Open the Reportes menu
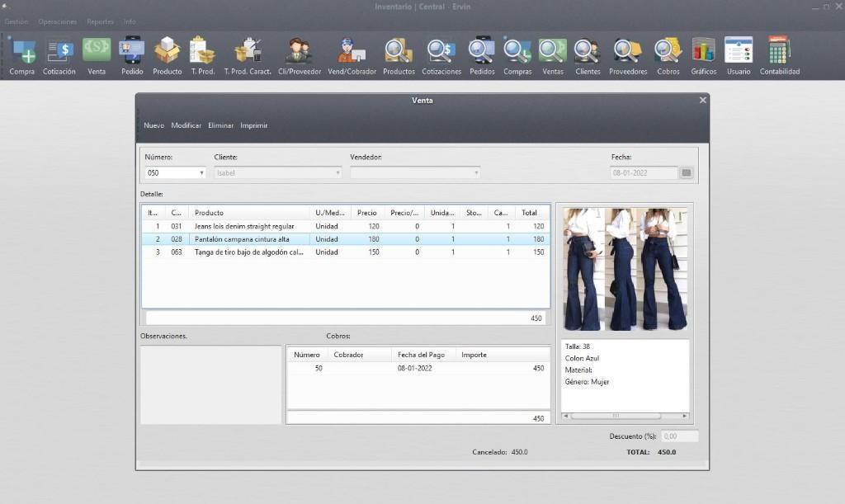The height and width of the screenshot is (504, 845). pos(100,21)
